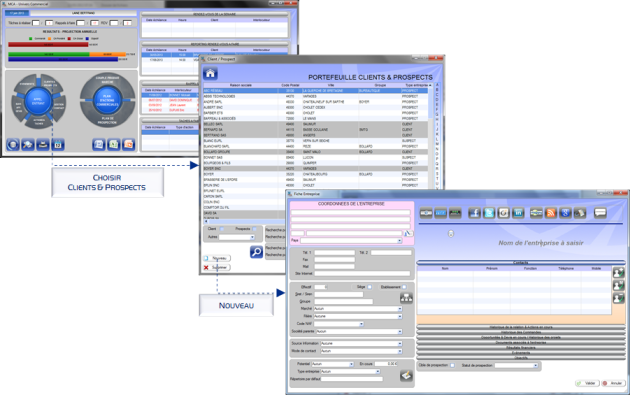Click first grey toolbar icon in Fiche Entreprise

[426, 213]
